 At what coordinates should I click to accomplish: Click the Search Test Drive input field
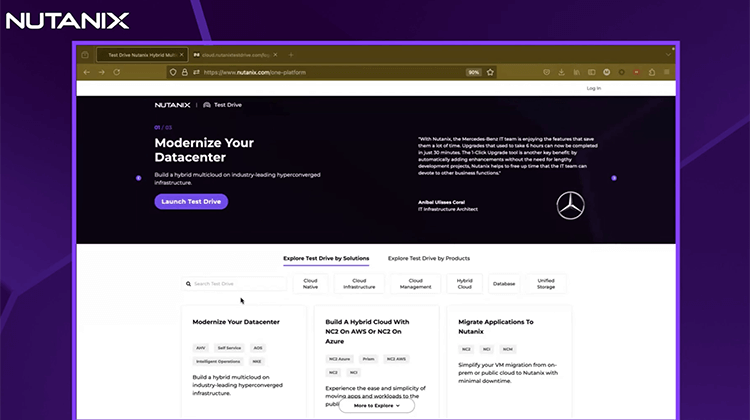[x=235, y=284]
